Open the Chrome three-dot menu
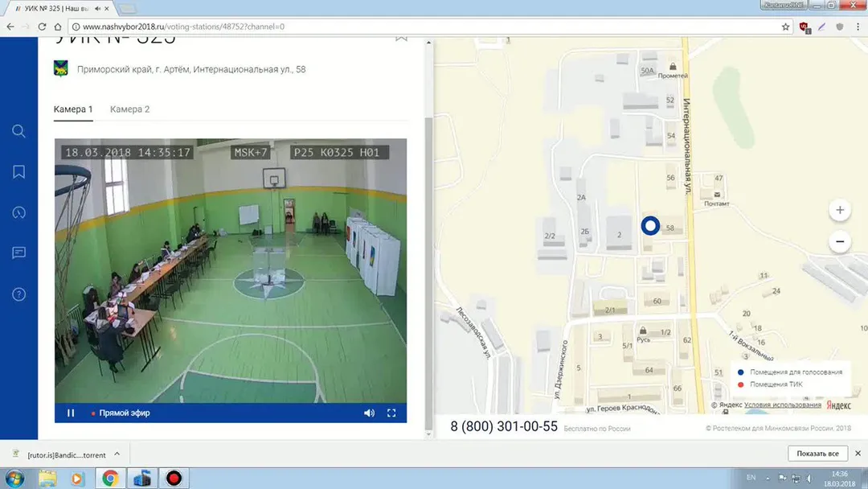The width and height of the screenshot is (868, 489). (858, 27)
